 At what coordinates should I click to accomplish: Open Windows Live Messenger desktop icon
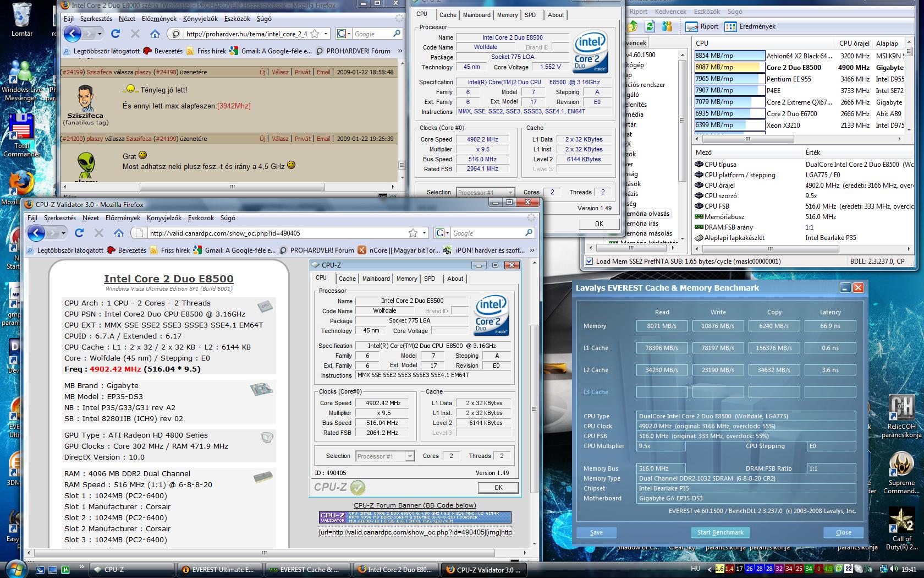click(21, 80)
